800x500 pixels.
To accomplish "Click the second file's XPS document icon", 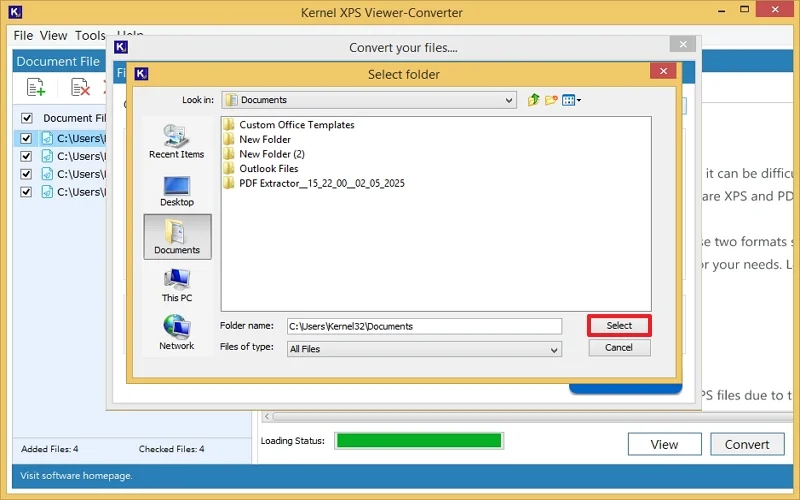I will pos(47,156).
